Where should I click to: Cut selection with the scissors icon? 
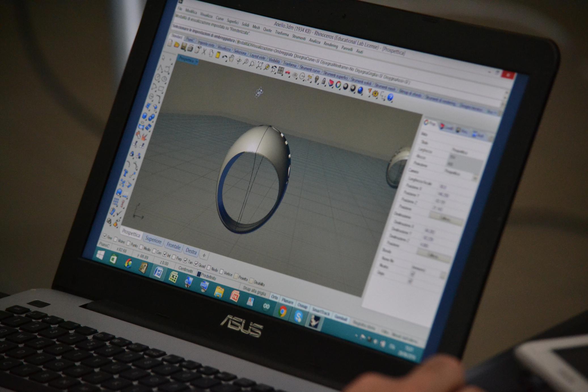(x=204, y=51)
